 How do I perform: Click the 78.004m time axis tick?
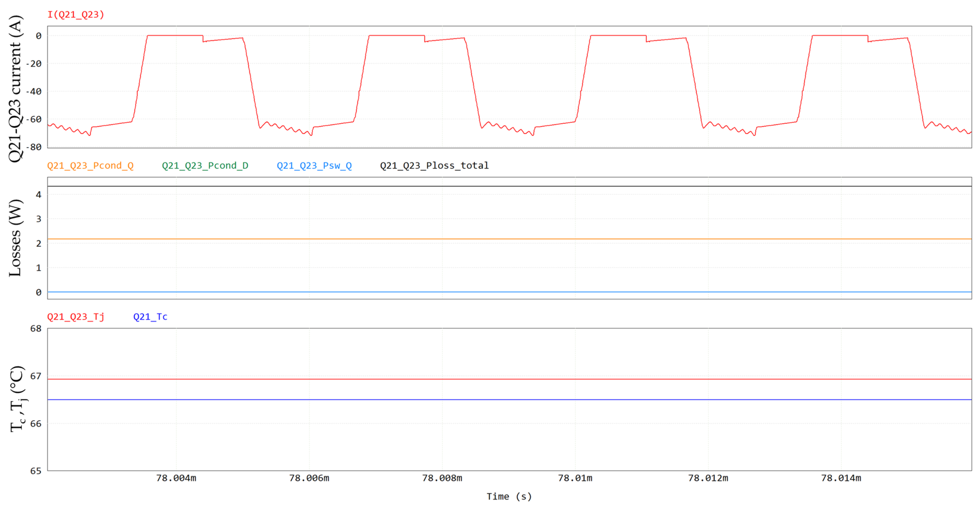176,478
